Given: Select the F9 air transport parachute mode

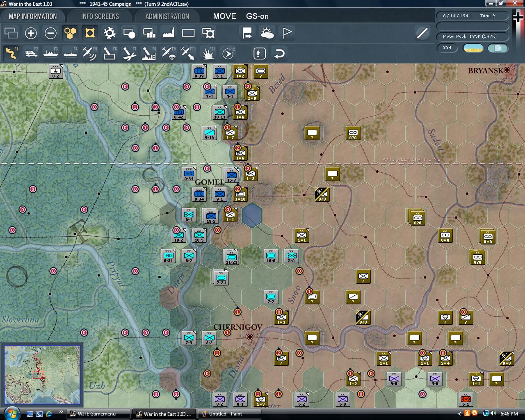Looking at the screenshot, I should click(x=169, y=53).
